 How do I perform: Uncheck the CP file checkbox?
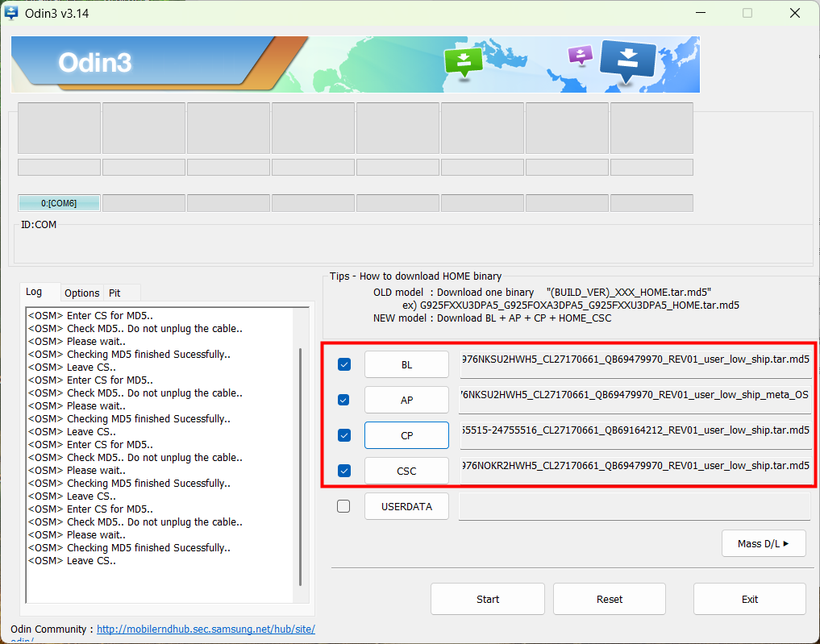(344, 435)
